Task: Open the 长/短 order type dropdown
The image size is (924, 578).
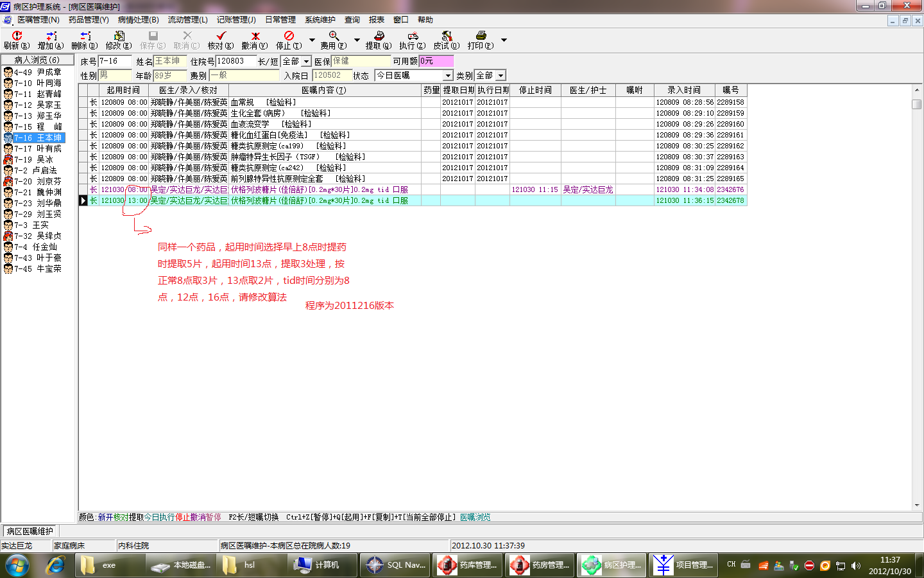Action: click(306, 62)
